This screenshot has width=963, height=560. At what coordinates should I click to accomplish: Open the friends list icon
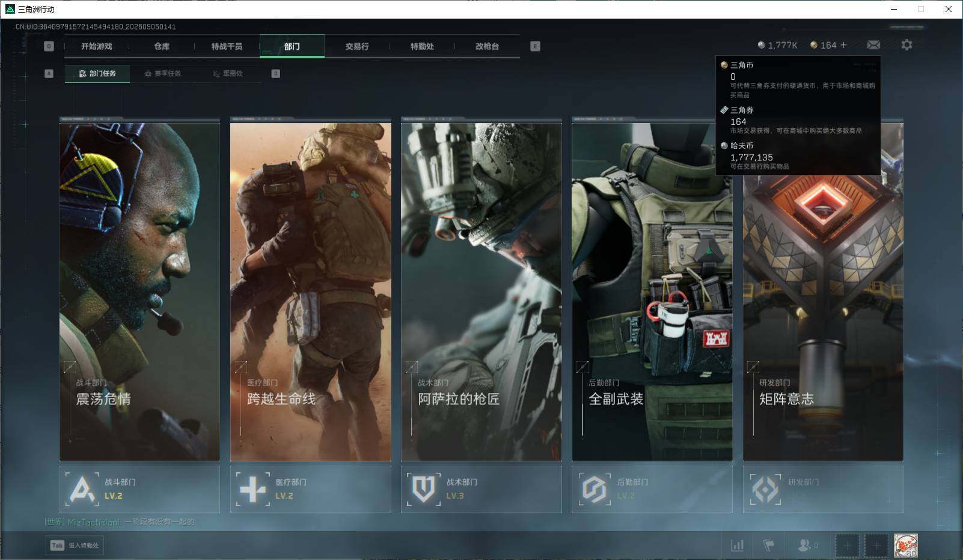click(804, 546)
